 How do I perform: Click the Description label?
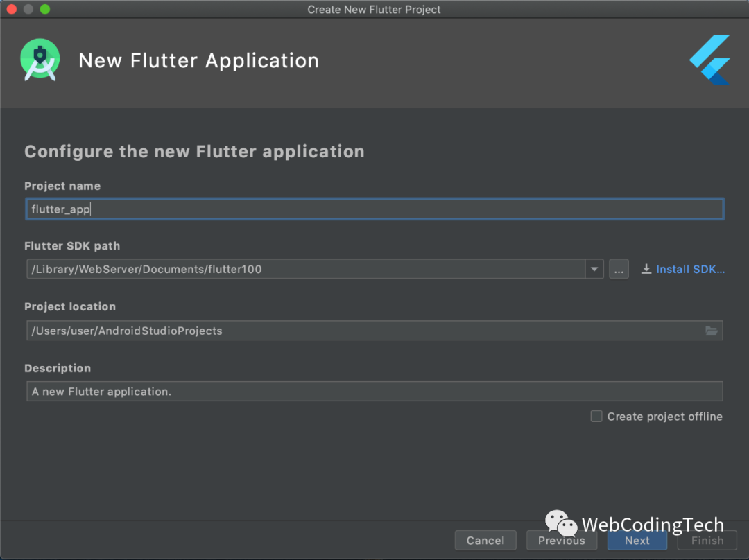tap(58, 368)
